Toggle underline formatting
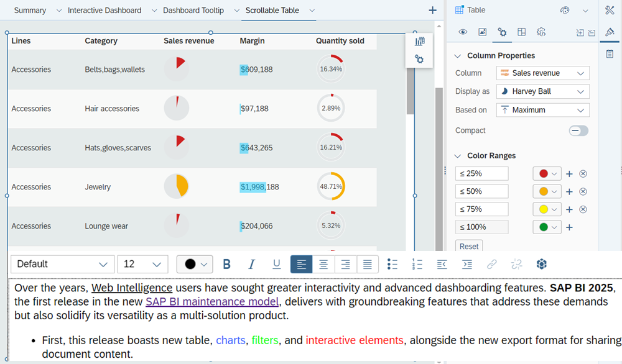This screenshot has width=622, height=364. coord(276,265)
